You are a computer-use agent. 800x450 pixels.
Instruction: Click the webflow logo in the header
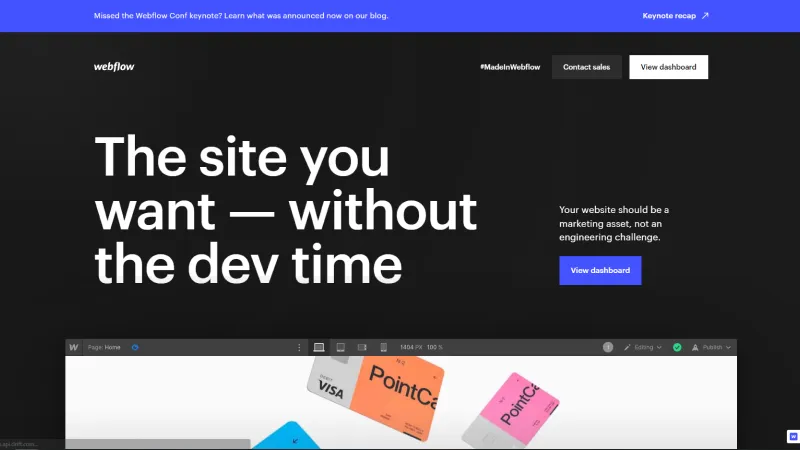(x=114, y=67)
